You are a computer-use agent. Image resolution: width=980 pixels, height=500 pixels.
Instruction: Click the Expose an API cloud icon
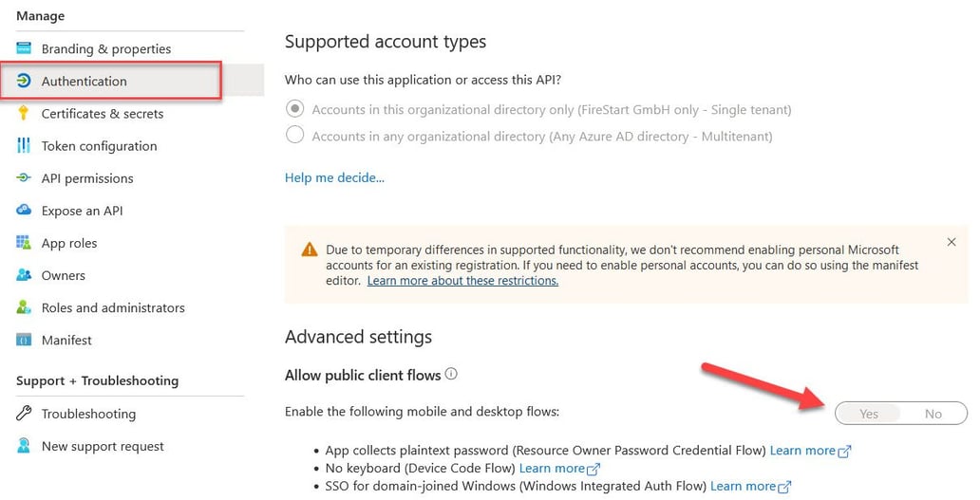(24, 211)
